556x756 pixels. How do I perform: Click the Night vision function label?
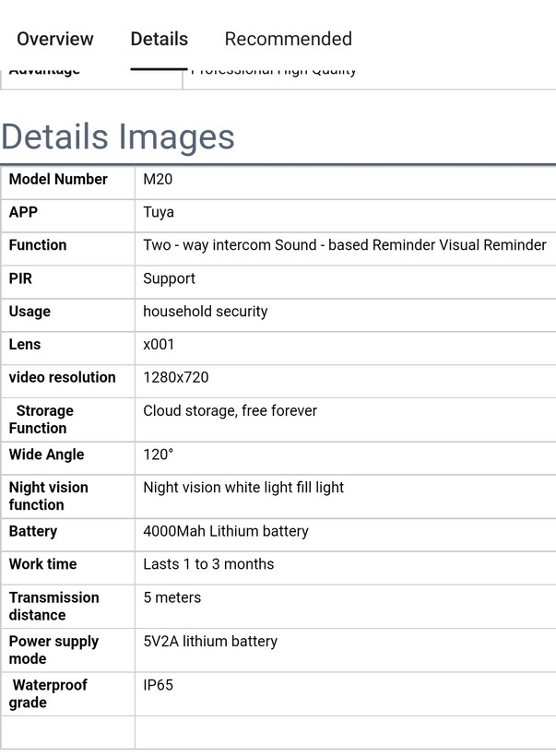click(x=48, y=496)
